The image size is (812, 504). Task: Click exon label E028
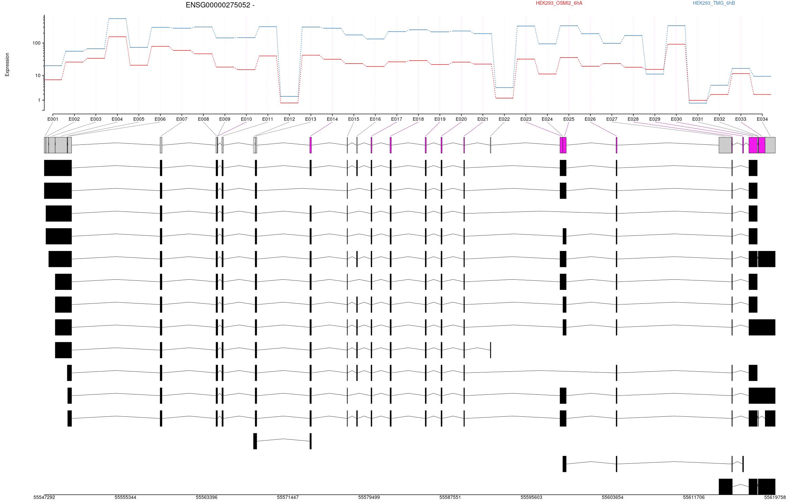[x=633, y=119]
